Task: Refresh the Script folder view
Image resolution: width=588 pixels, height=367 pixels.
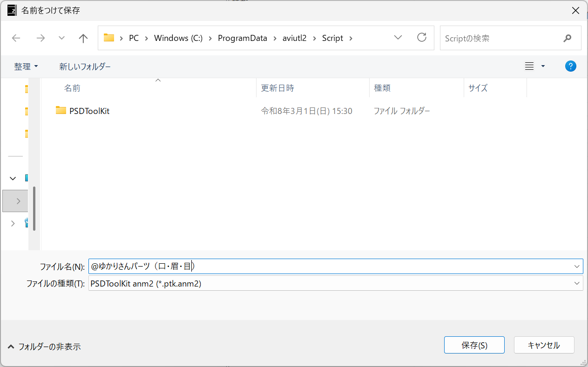Action: point(422,38)
